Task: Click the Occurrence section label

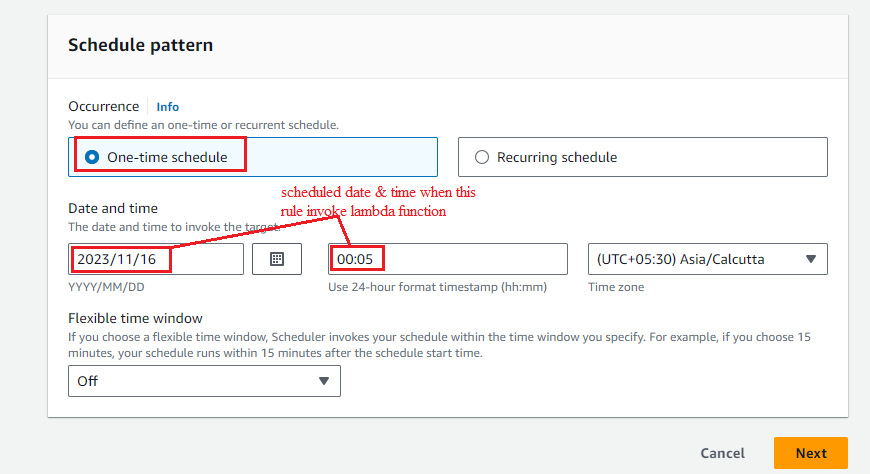Action: pos(104,106)
